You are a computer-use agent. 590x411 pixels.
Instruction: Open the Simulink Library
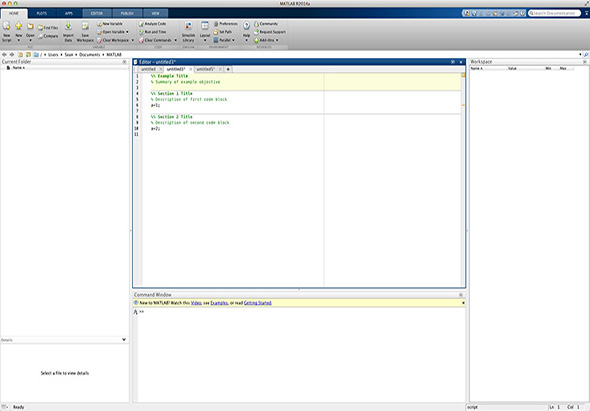(188, 31)
